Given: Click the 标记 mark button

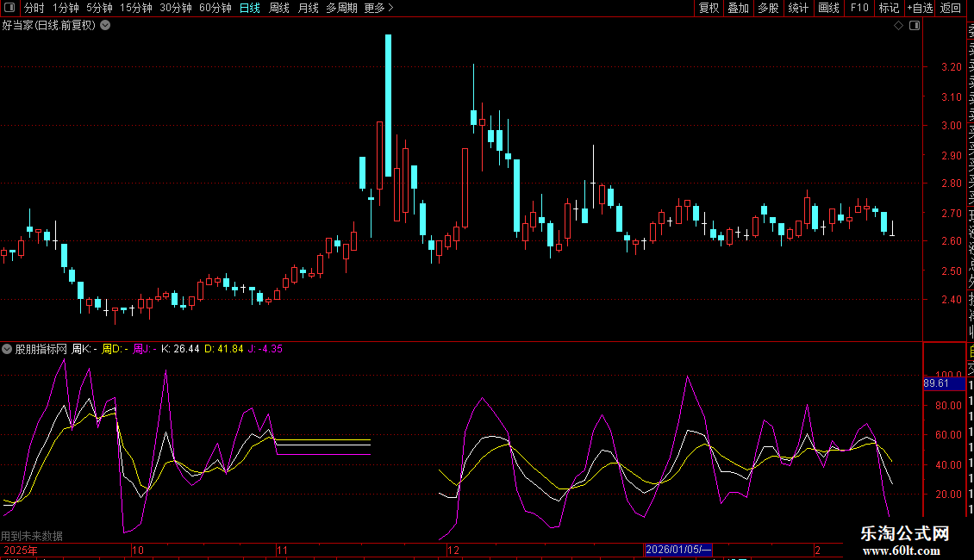Looking at the screenshot, I should click(889, 8).
